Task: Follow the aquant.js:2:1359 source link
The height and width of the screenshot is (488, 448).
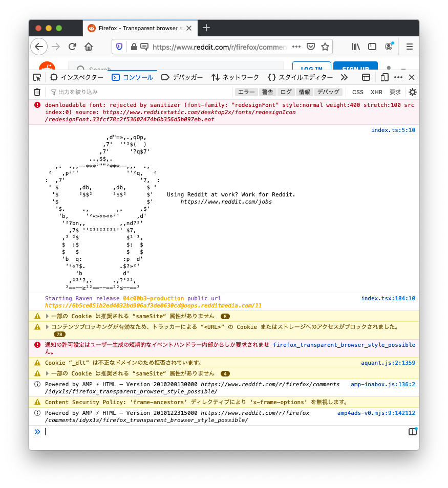Action: click(x=388, y=363)
